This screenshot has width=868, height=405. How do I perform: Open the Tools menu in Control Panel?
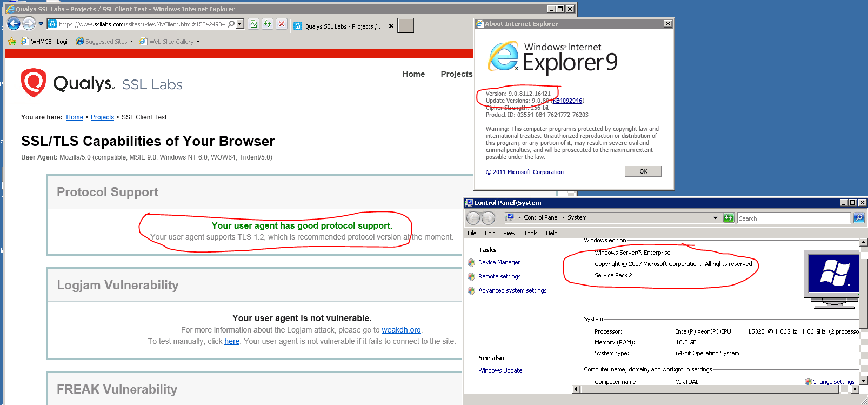click(x=530, y=233)
